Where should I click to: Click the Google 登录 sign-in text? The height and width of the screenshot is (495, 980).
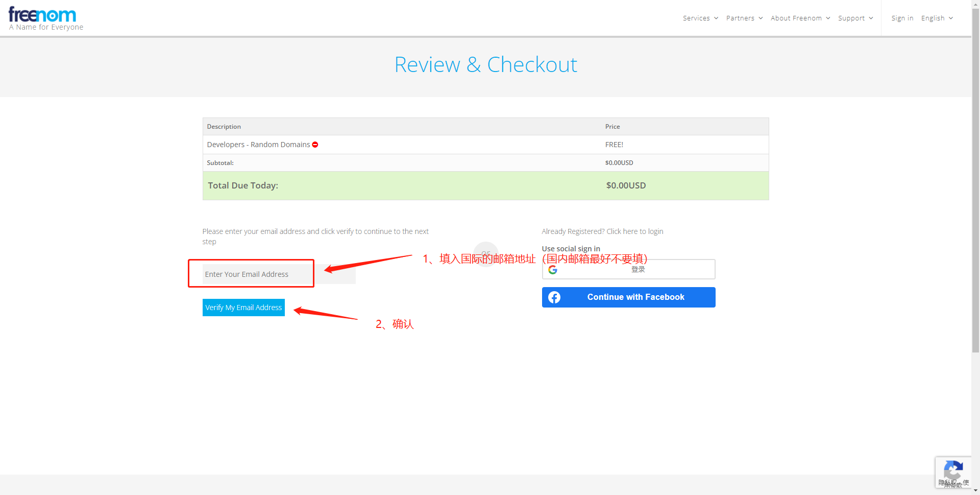(638, 269)
